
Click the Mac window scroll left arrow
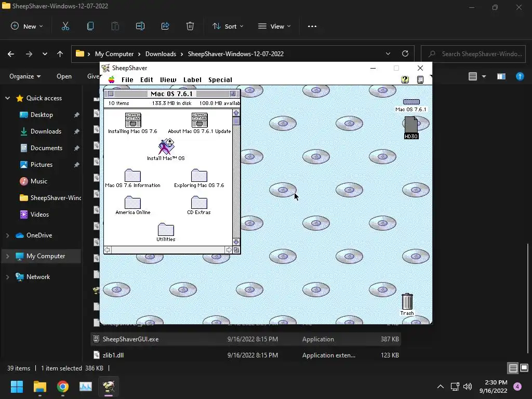coord(108,250)
